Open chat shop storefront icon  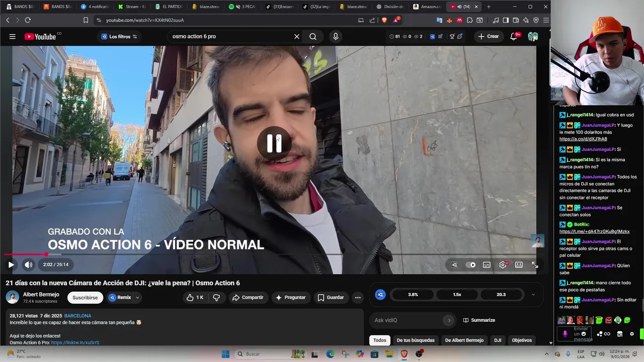coord(620,334)
